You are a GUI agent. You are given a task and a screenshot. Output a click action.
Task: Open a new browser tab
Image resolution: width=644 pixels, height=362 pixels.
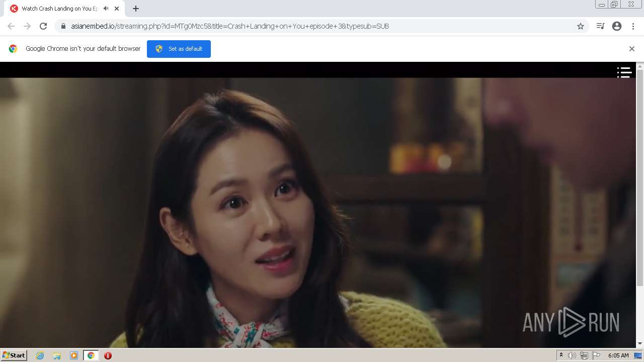tap(135, 9)
